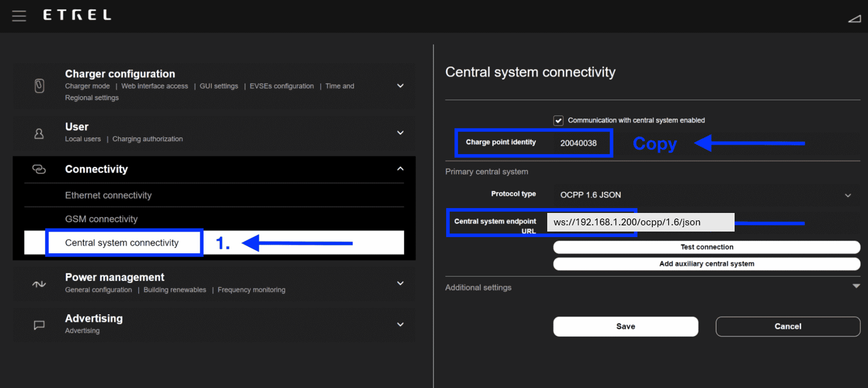The height and width of the screenshot is (388, 868).
Task: Open Web interface access link
Action: click(154, 86)
